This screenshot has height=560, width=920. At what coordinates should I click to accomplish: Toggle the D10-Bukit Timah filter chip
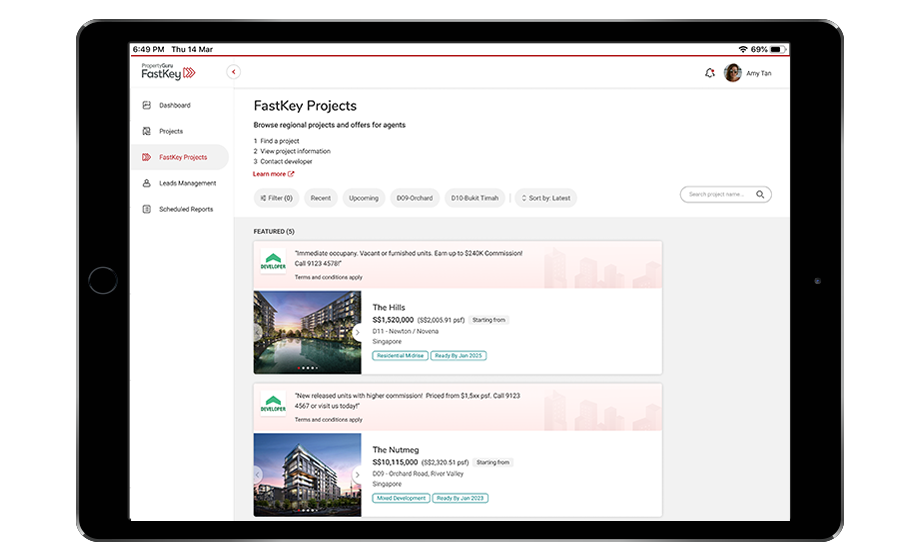tap(475, 198)
